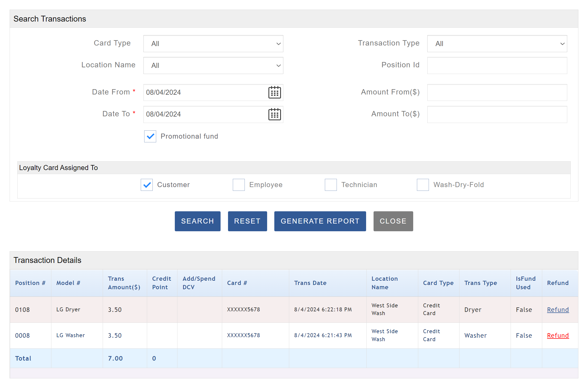The height and width of the screenshot is (388, 588).
Task: Tick the Technician checkbox
Action: pos(331,185)
